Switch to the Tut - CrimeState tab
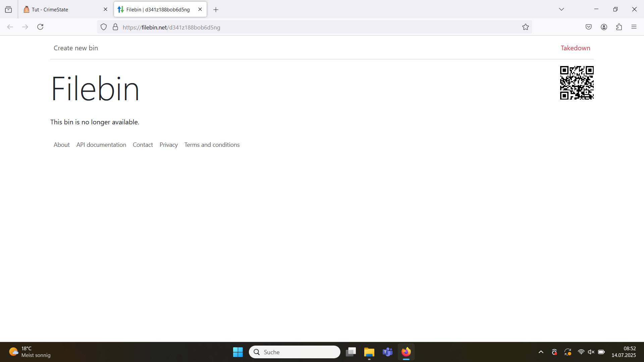 click(65, 9)
